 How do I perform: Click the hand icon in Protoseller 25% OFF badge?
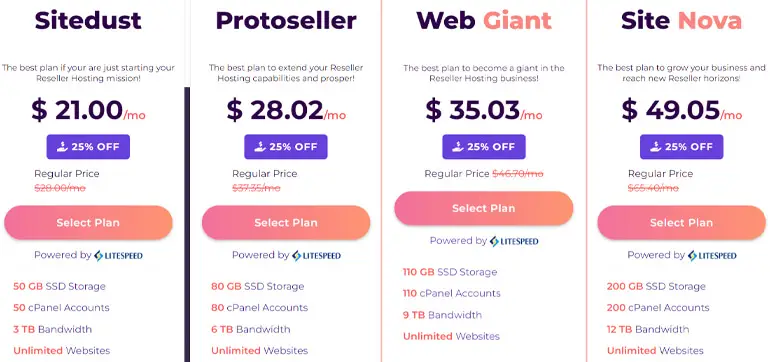[260, 147]
